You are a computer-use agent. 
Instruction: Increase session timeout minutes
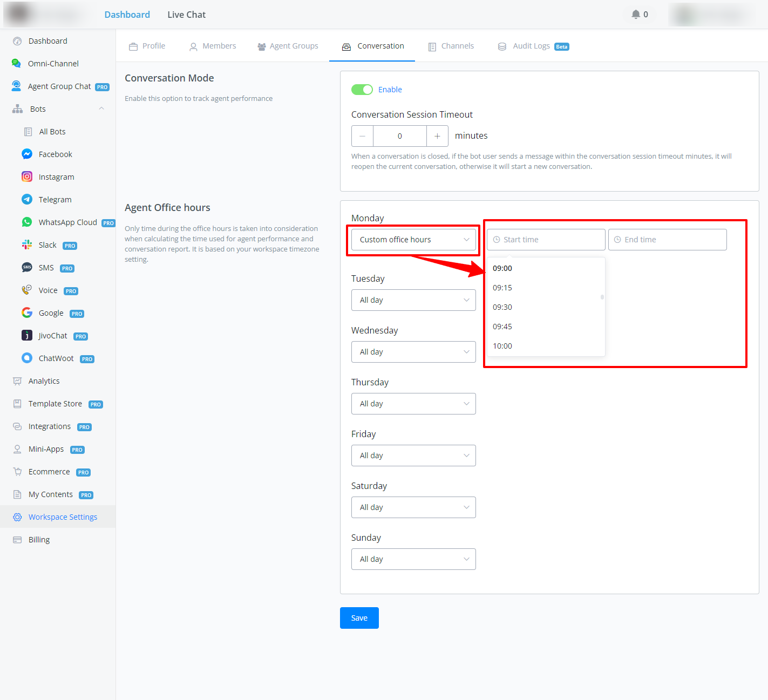pos(437,136)
